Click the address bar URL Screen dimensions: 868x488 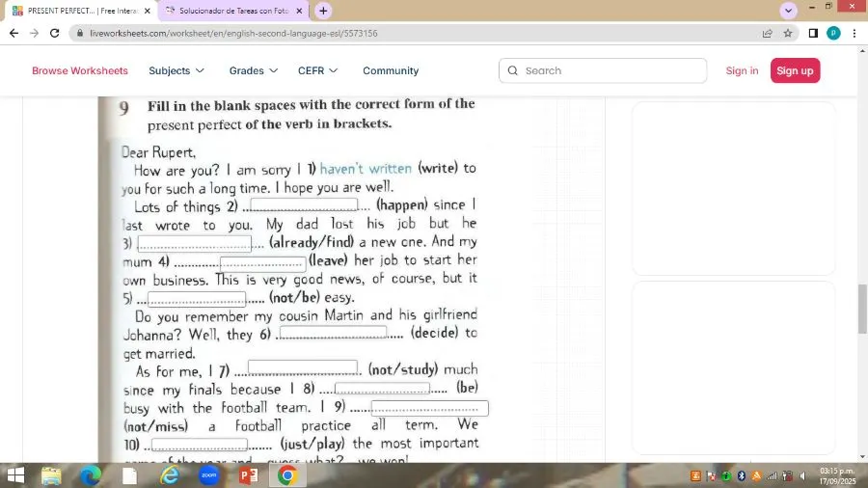[233, 33]
